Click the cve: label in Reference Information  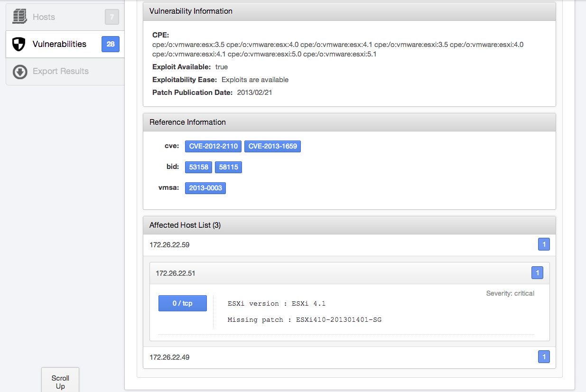(x=172, y=146)
